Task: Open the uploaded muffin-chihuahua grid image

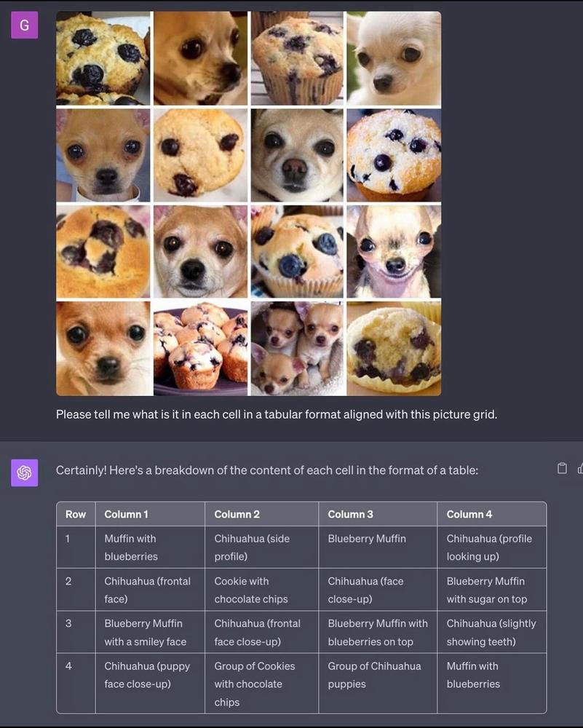Action: pyautogui.click(x=249, y=203)
